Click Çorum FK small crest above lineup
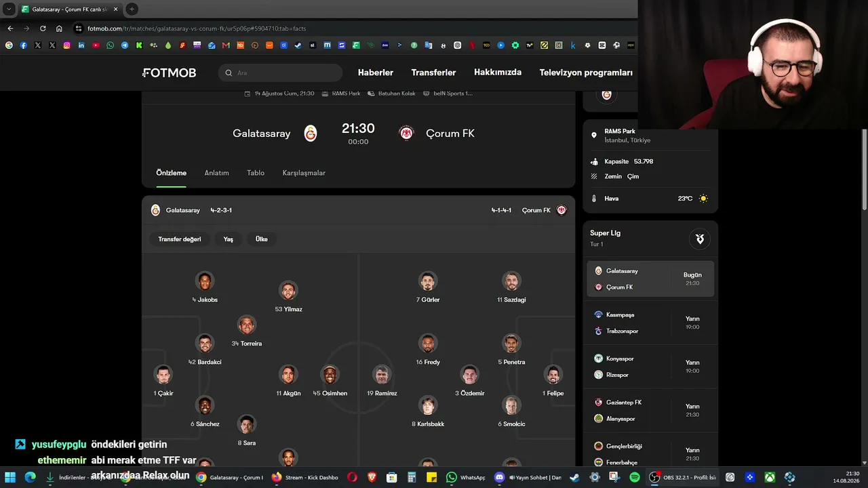The image size is (868, 488). [x=561, y=210]
